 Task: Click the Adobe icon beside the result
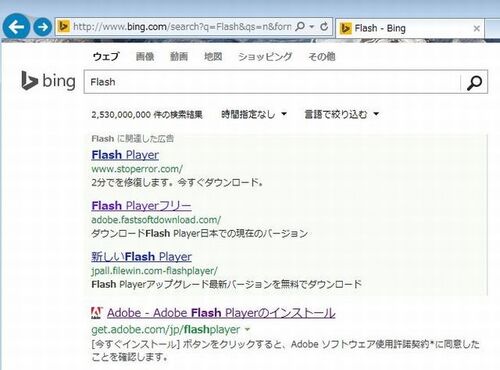[97, 313]
